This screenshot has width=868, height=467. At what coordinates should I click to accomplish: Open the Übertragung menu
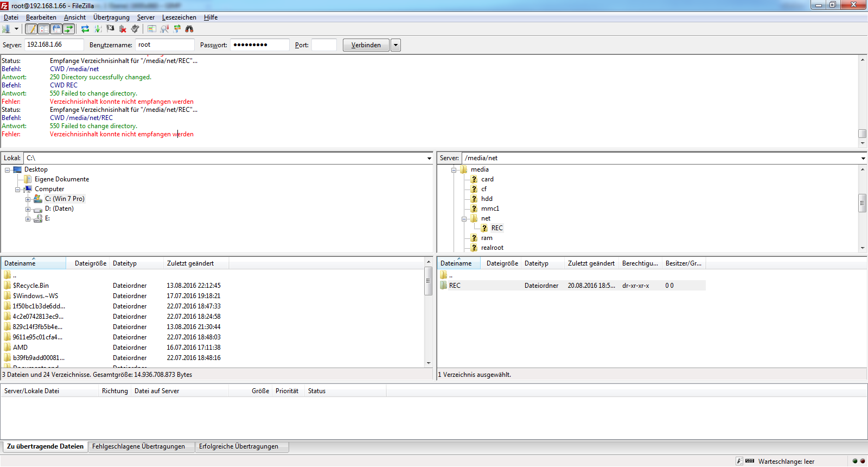tap(111, 17)
